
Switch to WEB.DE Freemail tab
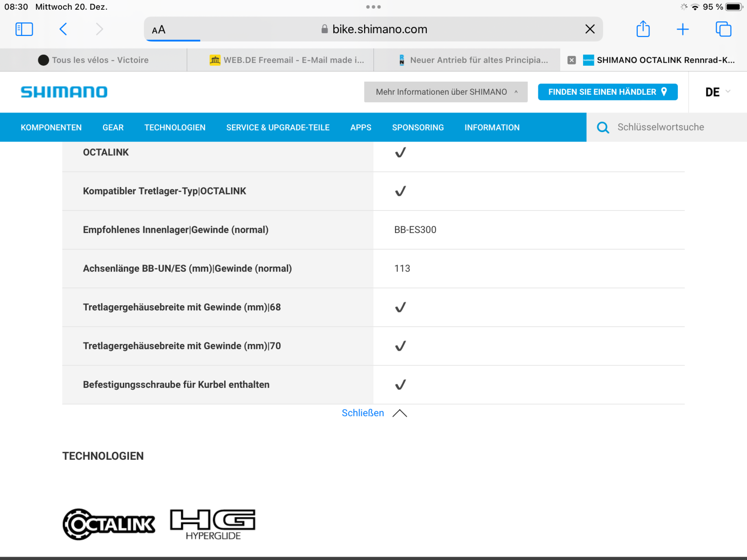(x=280, y=60)
